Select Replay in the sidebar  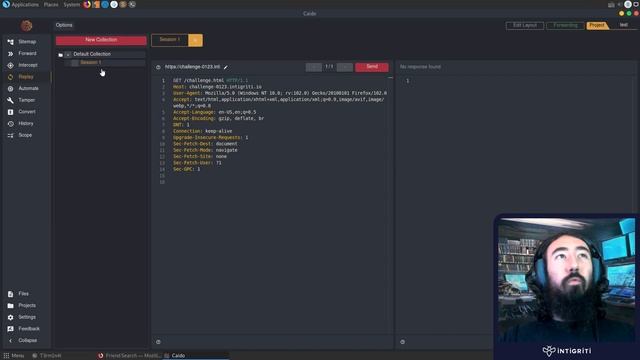(27, 77)
